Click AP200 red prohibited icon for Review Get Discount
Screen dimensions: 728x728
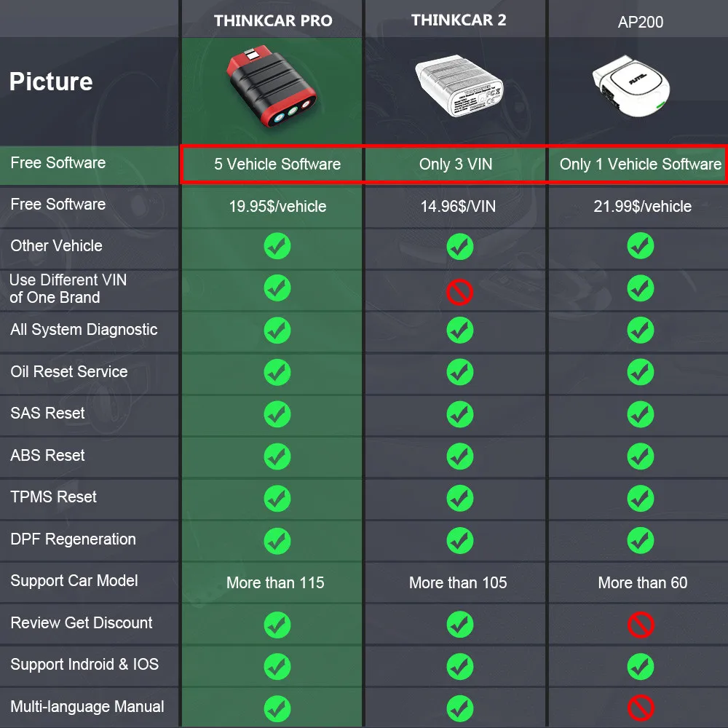click(x=641, y=625)
